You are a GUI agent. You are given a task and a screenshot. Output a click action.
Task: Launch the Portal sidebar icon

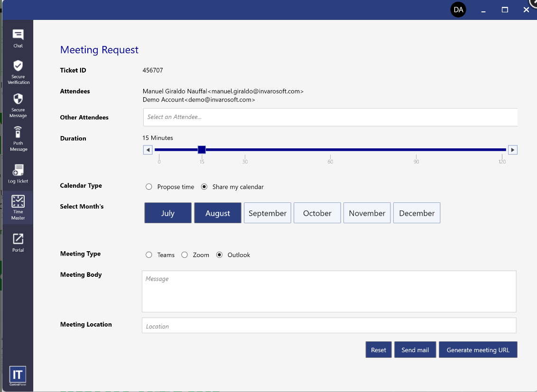coord(18,242)
